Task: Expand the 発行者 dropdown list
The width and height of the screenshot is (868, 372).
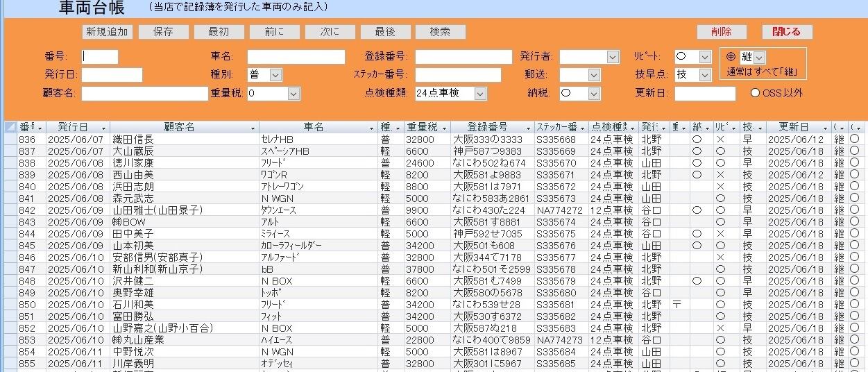Action: tap(613, 57)
